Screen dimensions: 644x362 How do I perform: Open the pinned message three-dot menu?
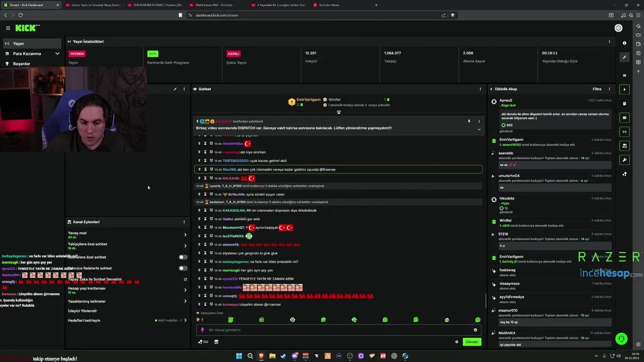coord(479,121)
